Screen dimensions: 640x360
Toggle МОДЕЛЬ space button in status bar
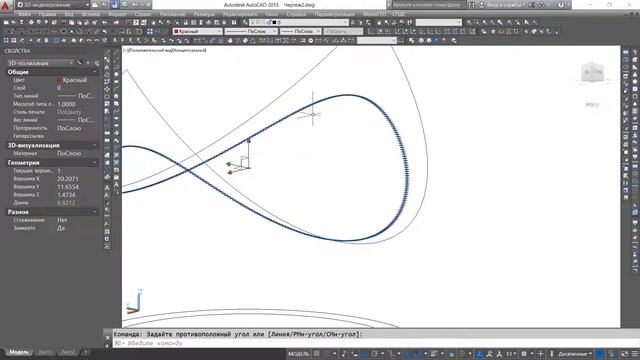click(298, 353)
